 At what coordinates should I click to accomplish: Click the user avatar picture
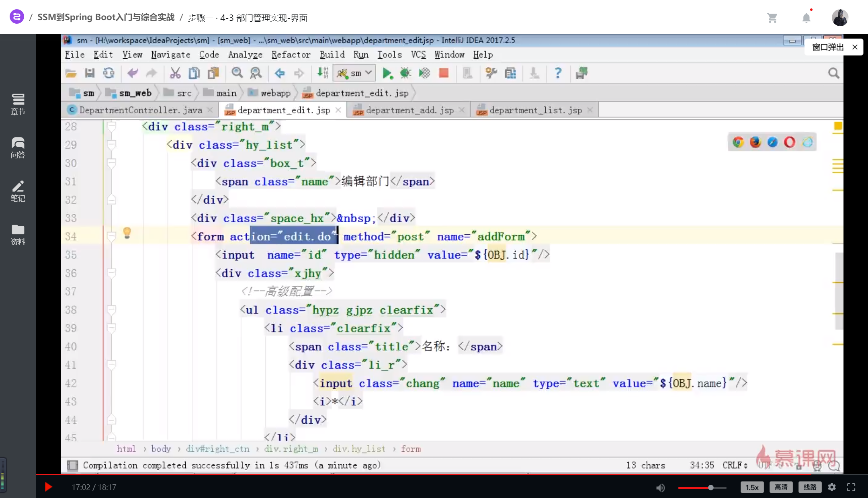pos(840,18)
